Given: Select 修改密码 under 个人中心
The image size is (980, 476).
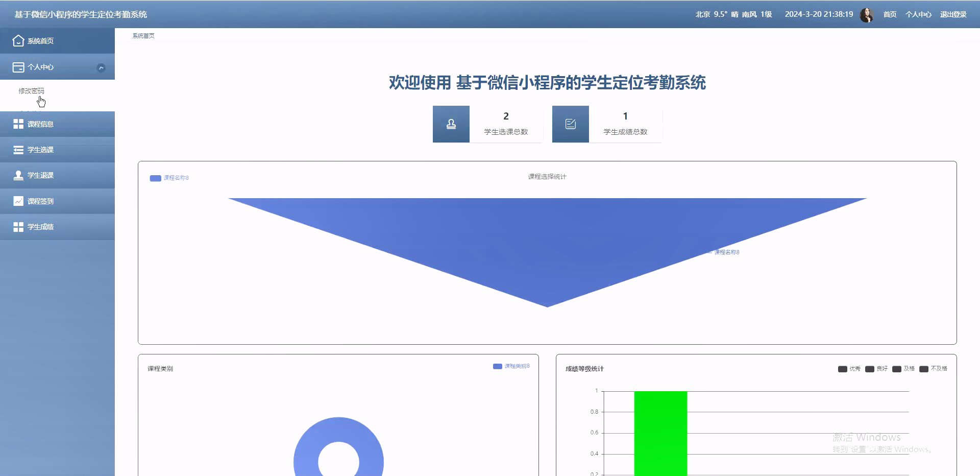Looking at the screenshot, I should [x=31, y=91].
